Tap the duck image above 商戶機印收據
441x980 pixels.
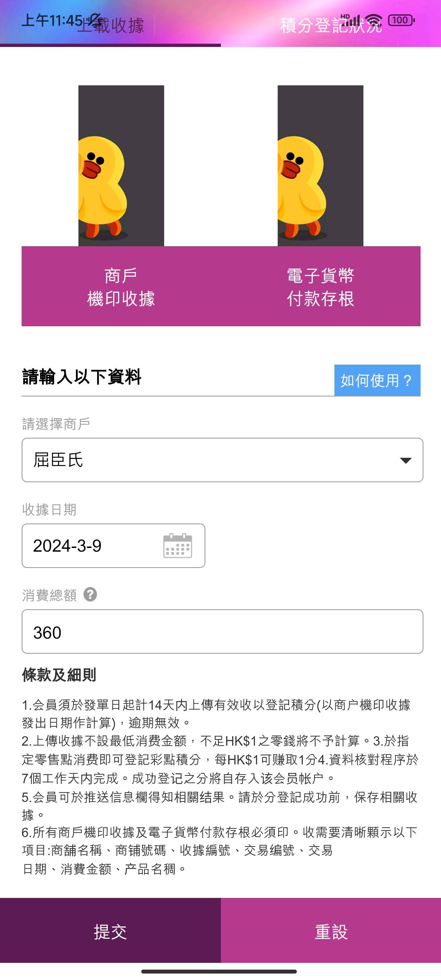(121, 165)
